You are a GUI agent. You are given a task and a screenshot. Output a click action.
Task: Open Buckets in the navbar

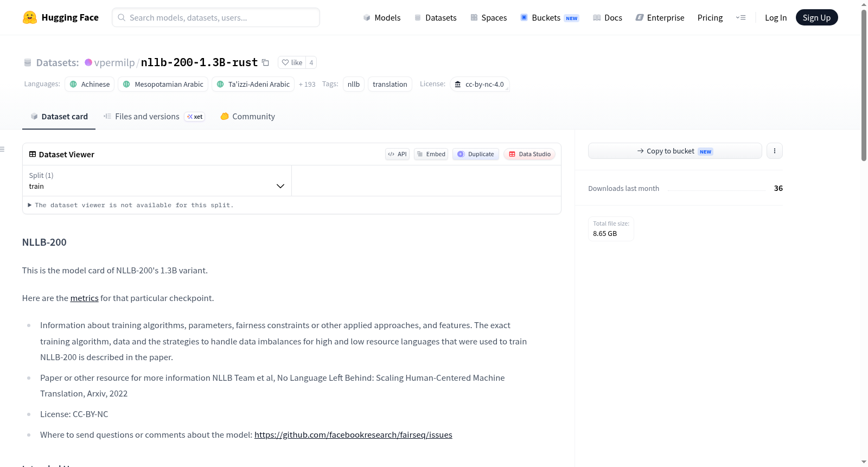click(550, 17)
